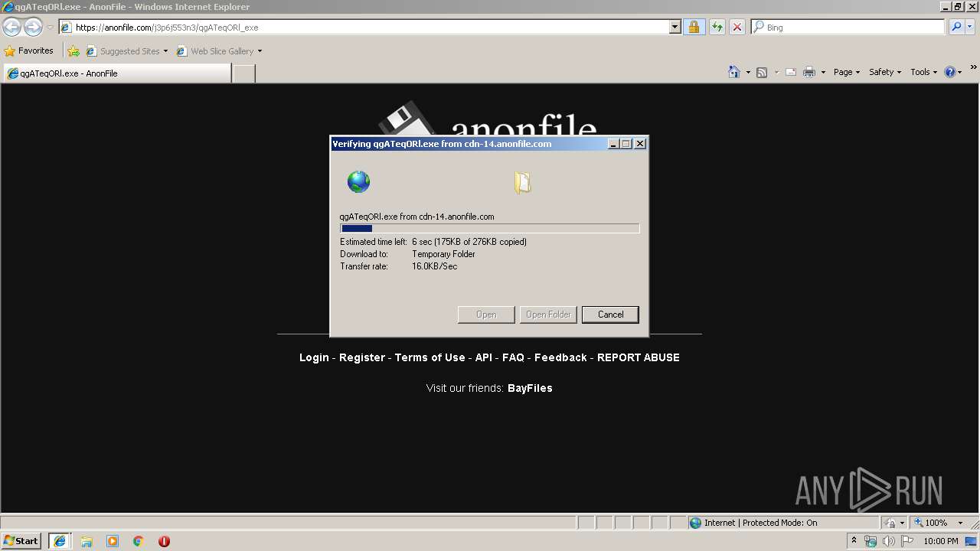980x551 pixels.
Task: Click the Action Center flag icon
Action: [x=907, y=541]
